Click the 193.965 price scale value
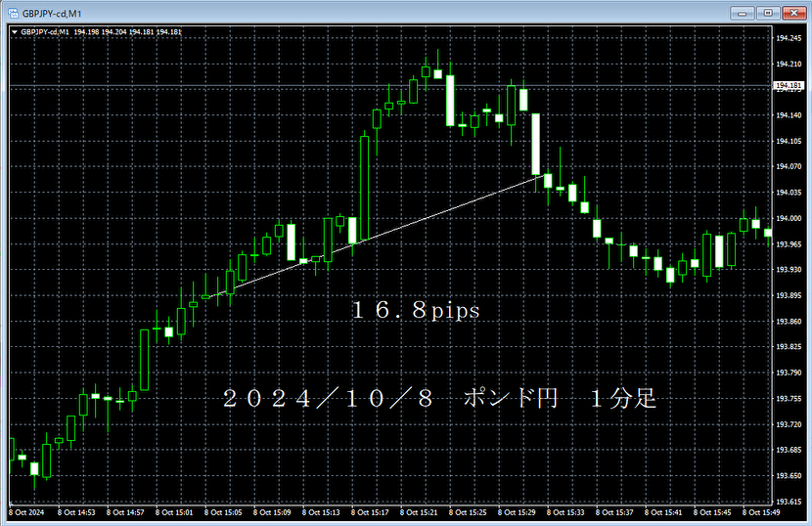Image resolution: width=812 pixels, height=526 pixels. 789,243
